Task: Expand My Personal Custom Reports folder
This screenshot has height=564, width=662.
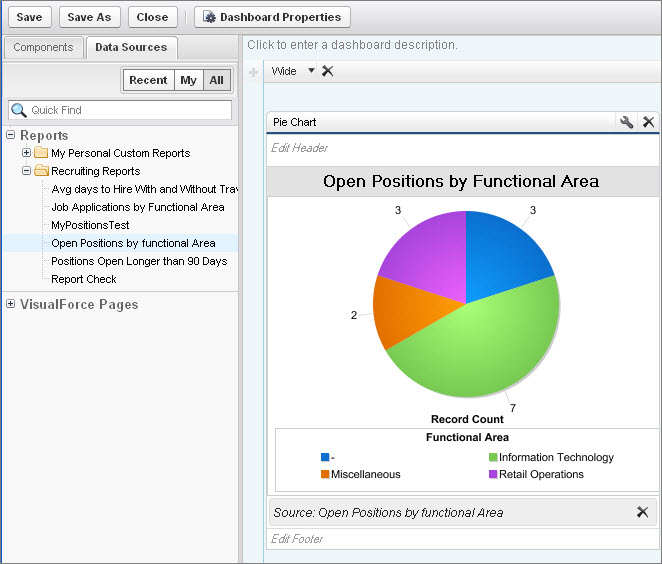Action: pyautogui.click(x=26, y=152)
